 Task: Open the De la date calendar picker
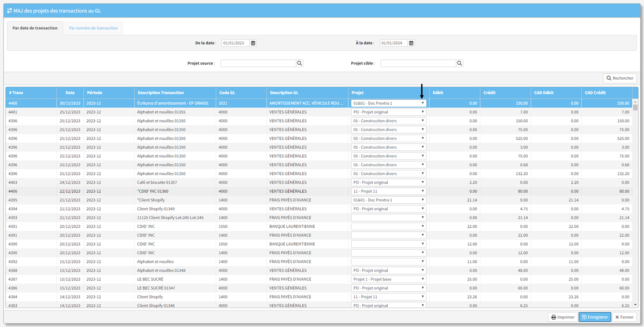(253, 43)
